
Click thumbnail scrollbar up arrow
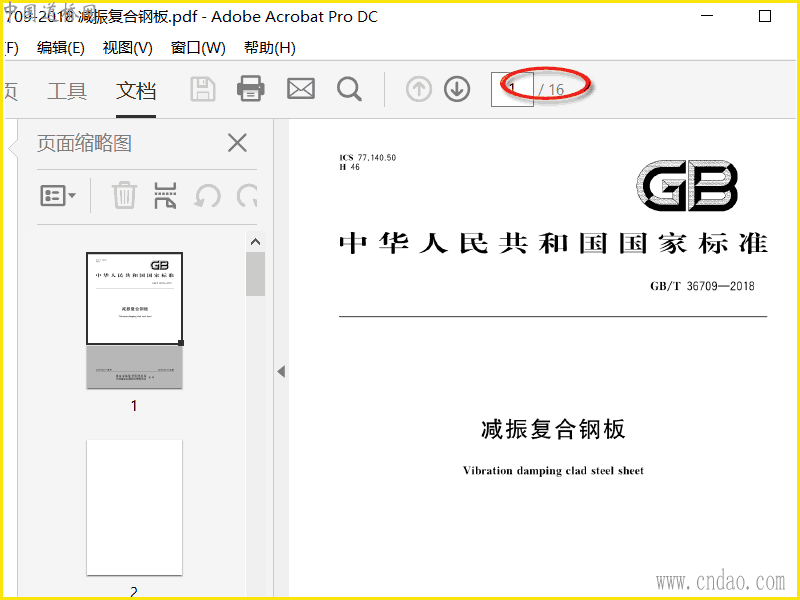click(x=256, y=242)
